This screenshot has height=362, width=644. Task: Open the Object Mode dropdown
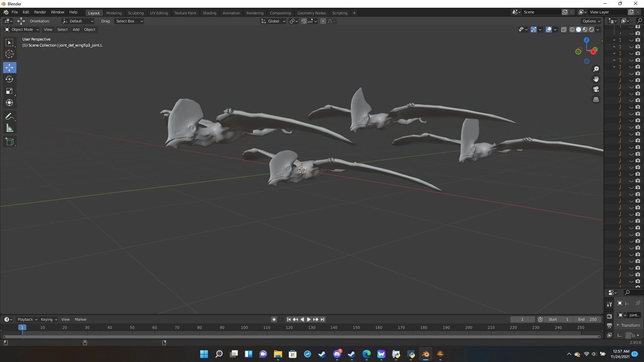(x=22, y=29)
